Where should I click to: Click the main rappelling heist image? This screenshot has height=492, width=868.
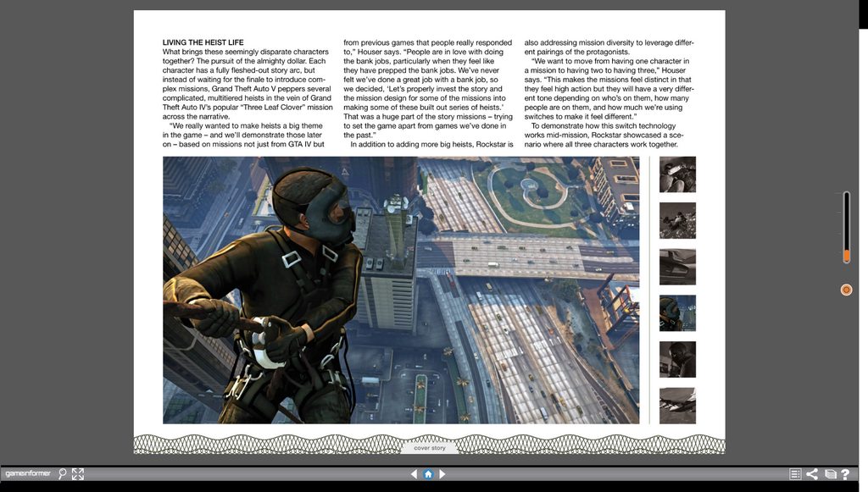coord(401,290)
